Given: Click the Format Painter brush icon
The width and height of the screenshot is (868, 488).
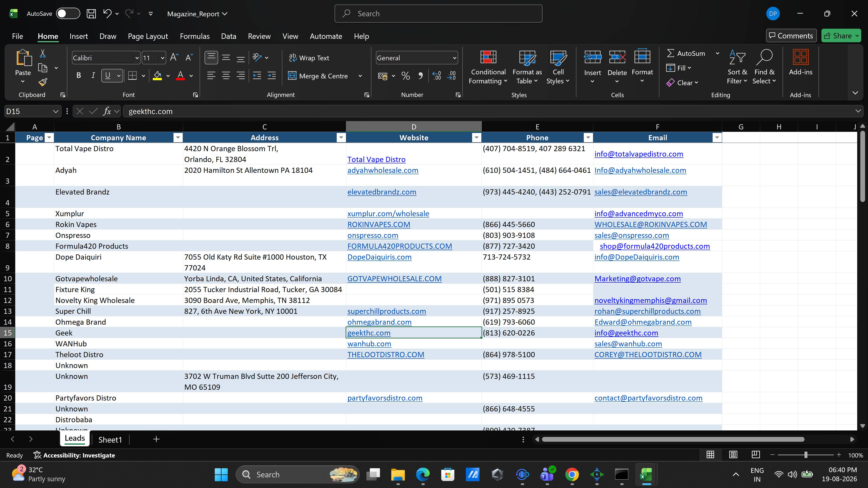Looking at the screenshot, I should pos(43,82).
